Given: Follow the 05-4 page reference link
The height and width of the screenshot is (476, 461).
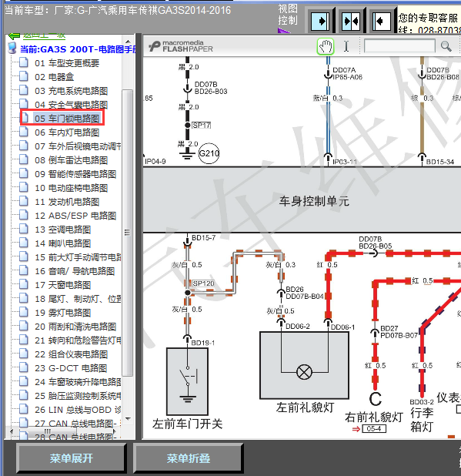Looking at the screenshot, I should 374,429.
